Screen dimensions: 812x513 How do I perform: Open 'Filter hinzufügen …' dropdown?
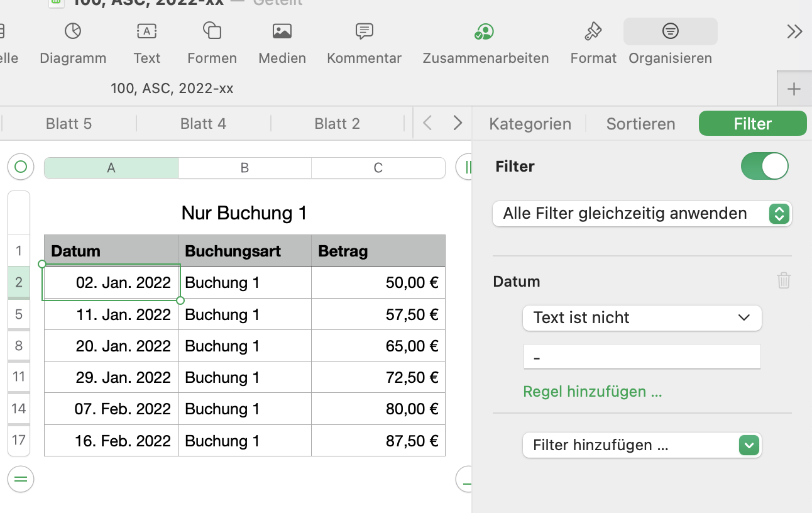(642, 446)
